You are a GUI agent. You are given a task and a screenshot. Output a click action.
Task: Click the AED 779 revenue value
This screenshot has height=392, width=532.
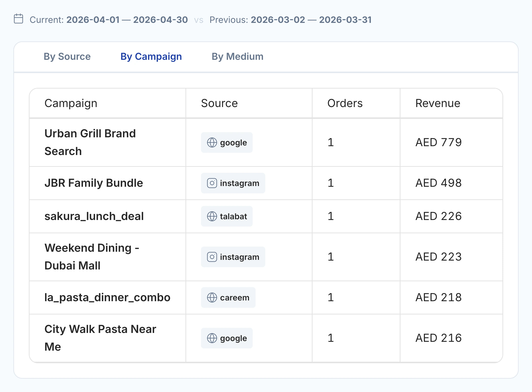pyautogui.click(x=439, y=142)
